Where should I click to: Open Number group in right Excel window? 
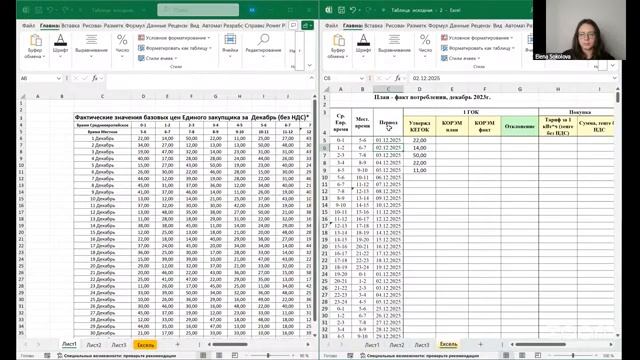pos(425,45)
